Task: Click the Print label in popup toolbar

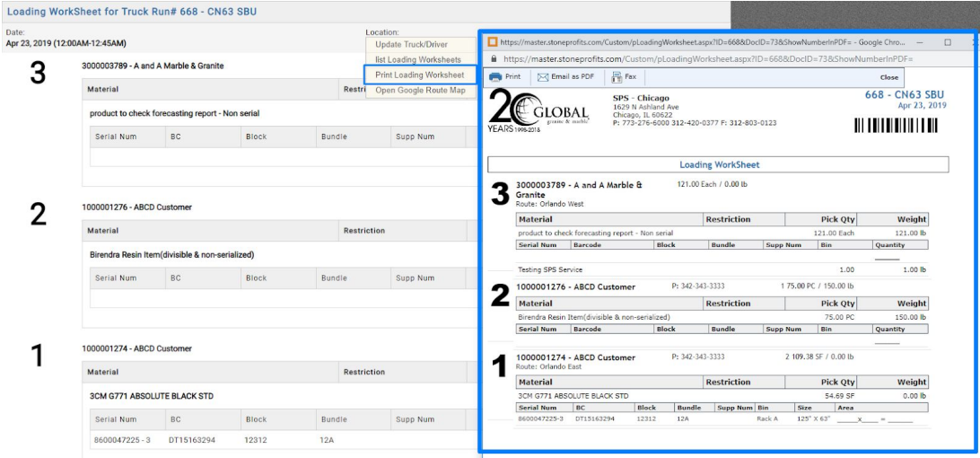Action: (512, 77)
